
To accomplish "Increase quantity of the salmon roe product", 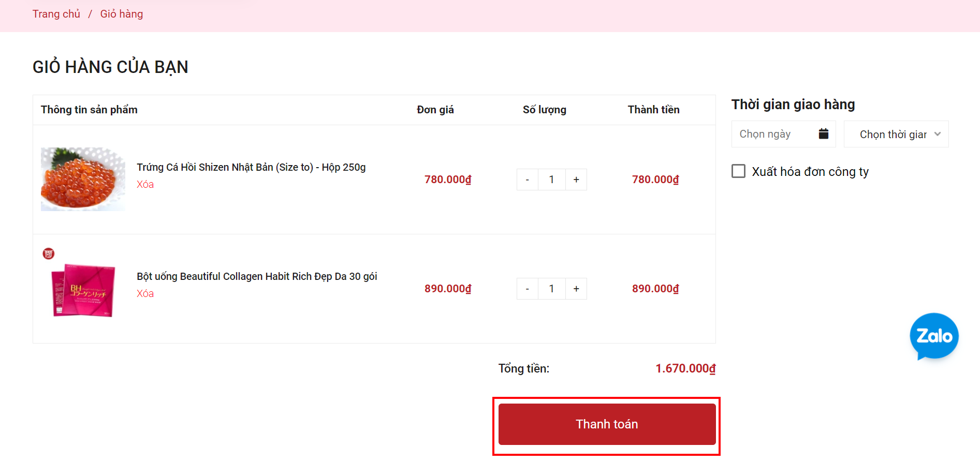I will point(576,180).
